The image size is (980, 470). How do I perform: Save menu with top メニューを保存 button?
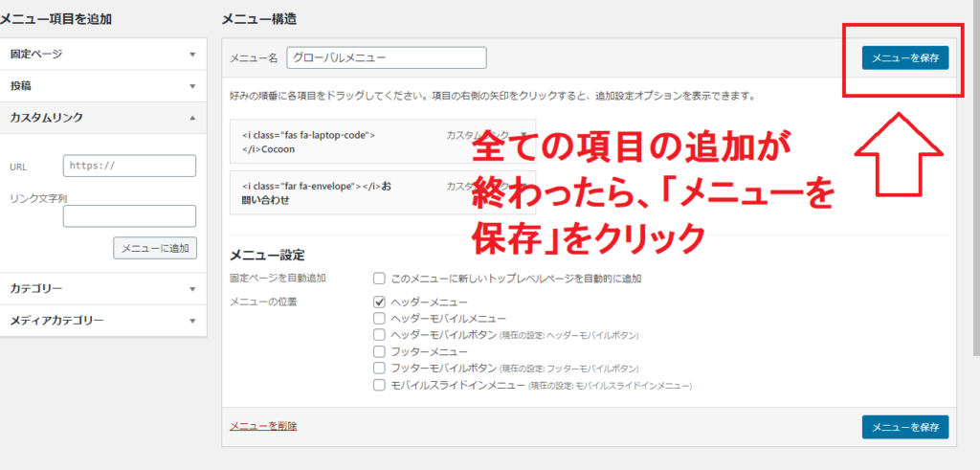[905, 57]
